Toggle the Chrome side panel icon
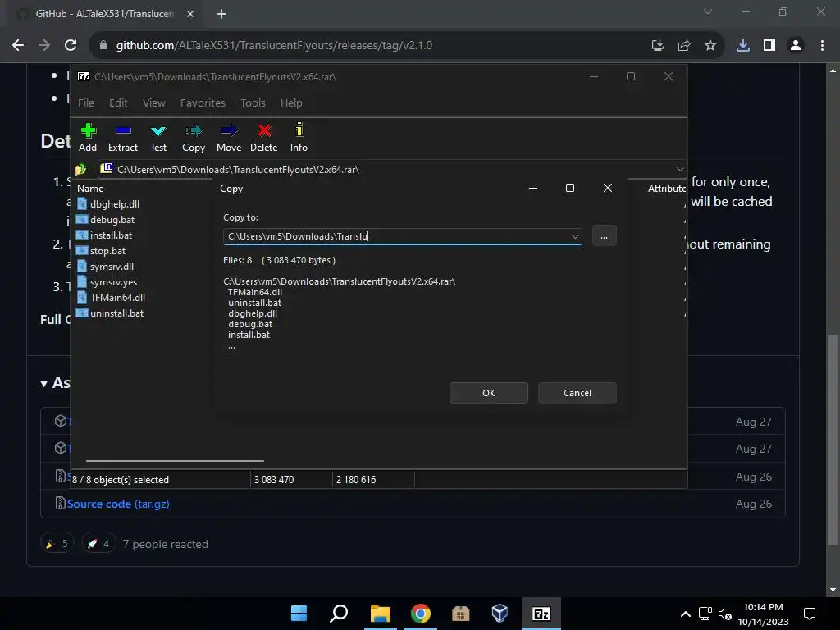Viewport: 840px width, 630px height. coord(769,46)
